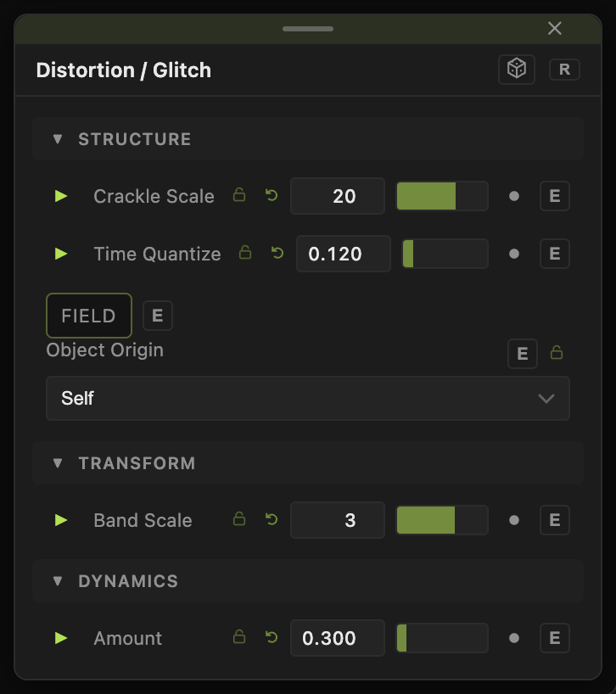Select the FIELD tab button

click(89, 316)
